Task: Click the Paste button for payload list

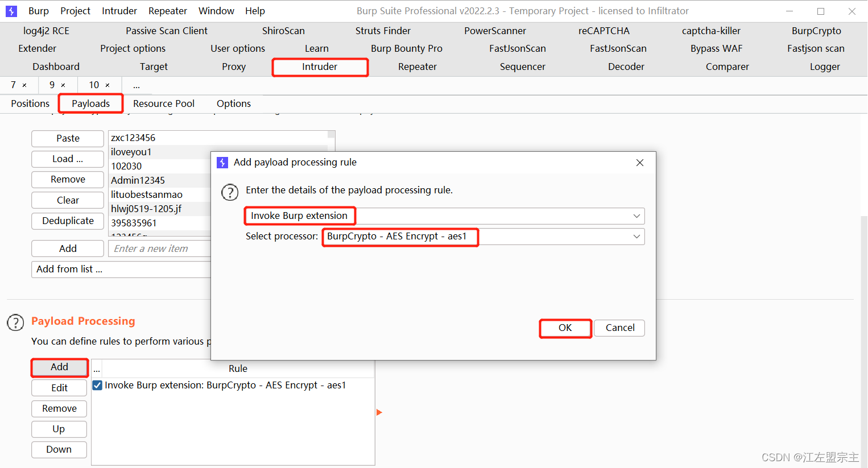Action: pos(68,139)
